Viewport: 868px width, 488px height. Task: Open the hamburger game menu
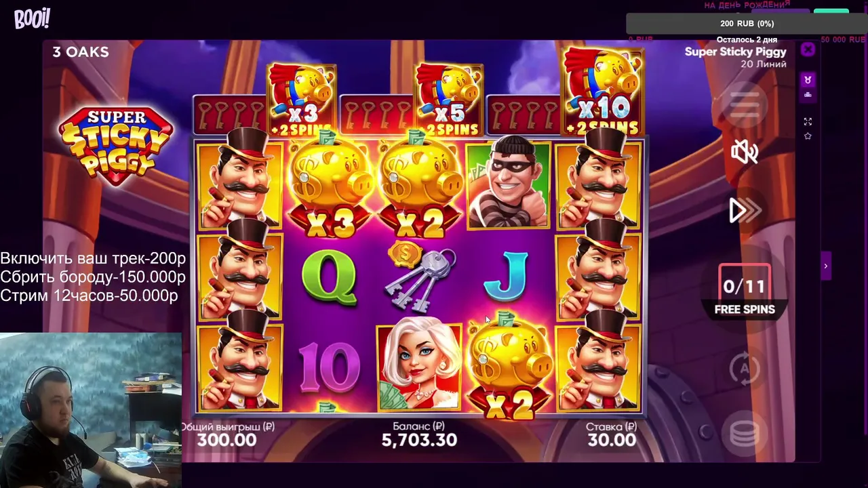pos(744,103)
